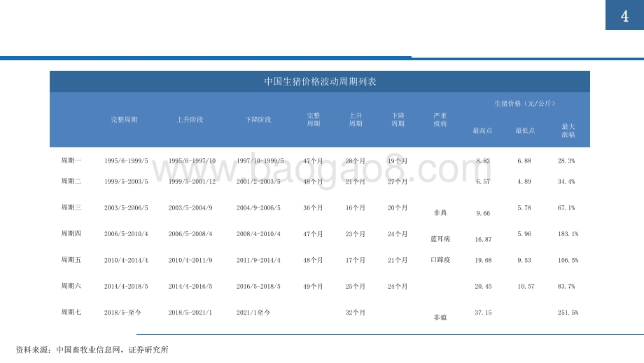
Task: Click the price value 6.88
Action: pos(524,160)
